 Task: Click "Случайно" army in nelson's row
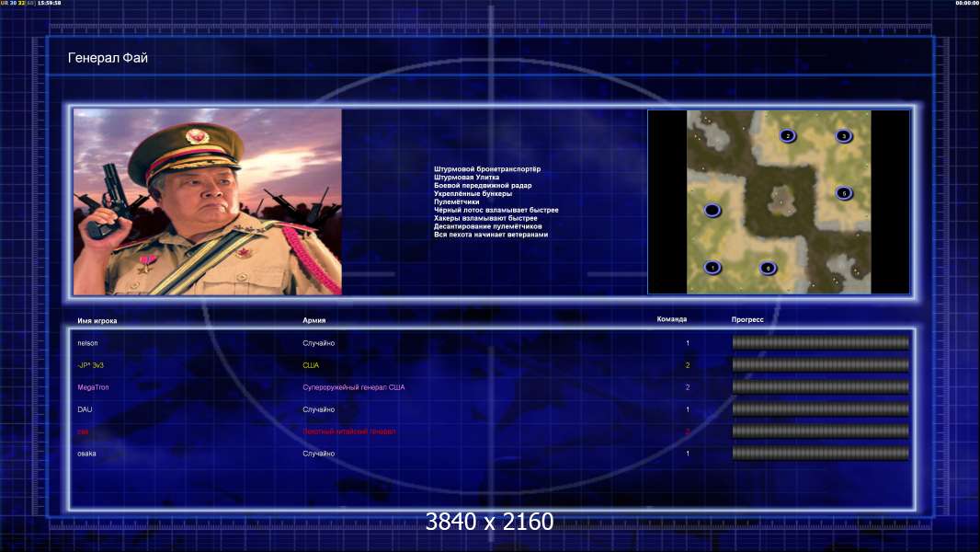319,343
